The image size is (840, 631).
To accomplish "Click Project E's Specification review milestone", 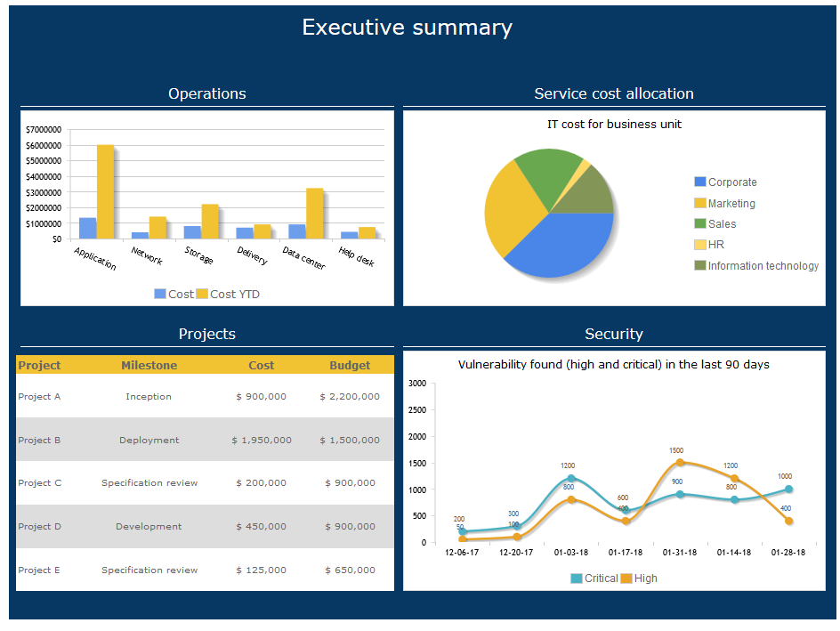I will tap(149, 570).
